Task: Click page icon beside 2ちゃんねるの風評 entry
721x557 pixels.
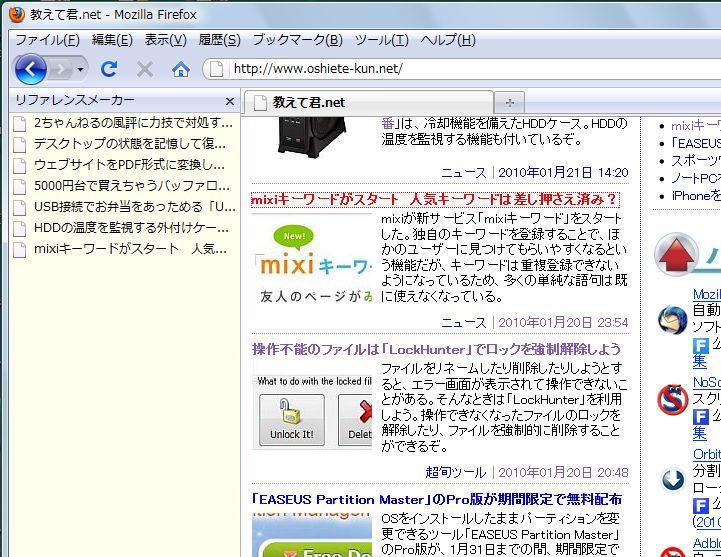Action: point(19,124)
